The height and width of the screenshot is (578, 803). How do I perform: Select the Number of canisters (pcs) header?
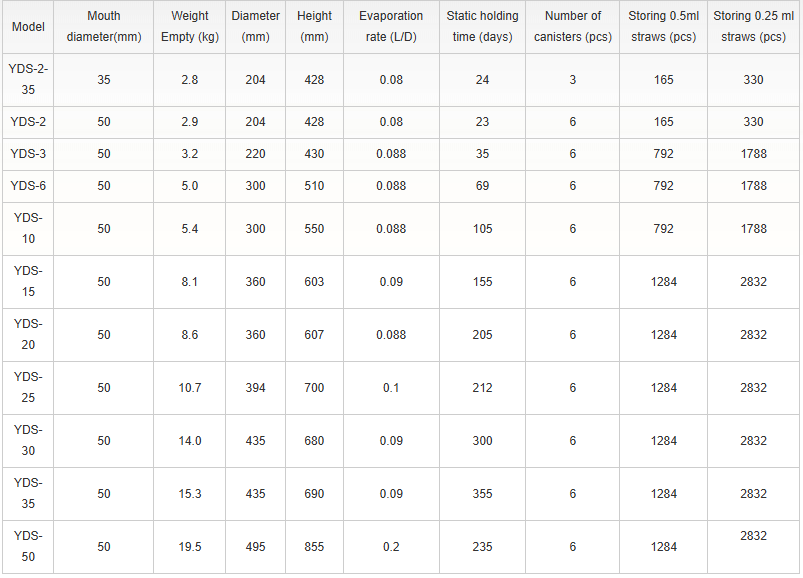pyautogui.click(x=573, y=27)
